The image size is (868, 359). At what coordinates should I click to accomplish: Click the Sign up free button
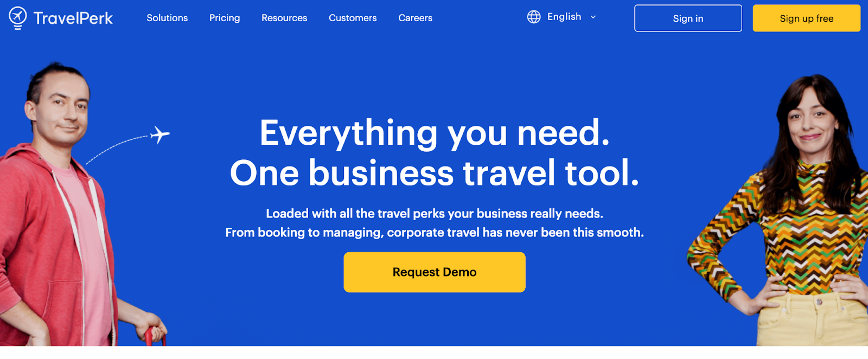[806, 18]
